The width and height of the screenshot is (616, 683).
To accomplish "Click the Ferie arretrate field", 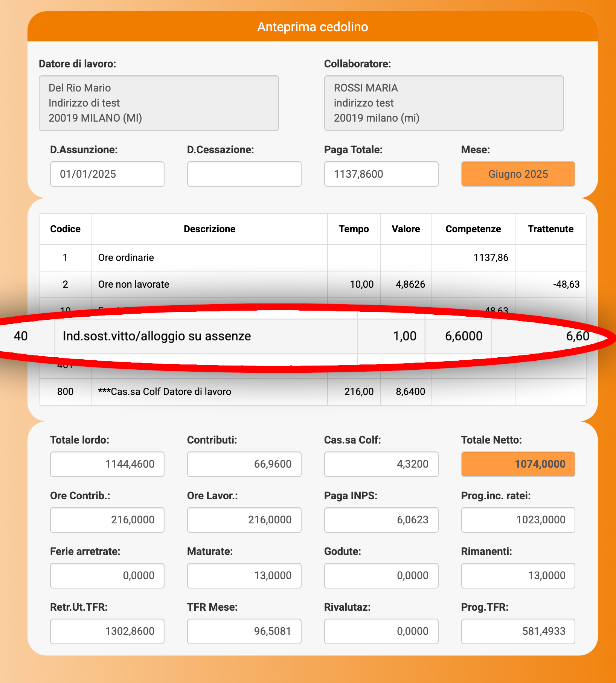I will (107, 575).
